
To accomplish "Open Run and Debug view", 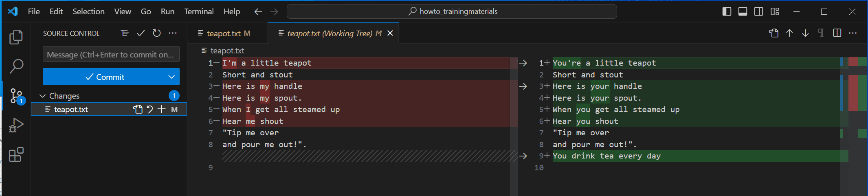I will pos(16,125).
